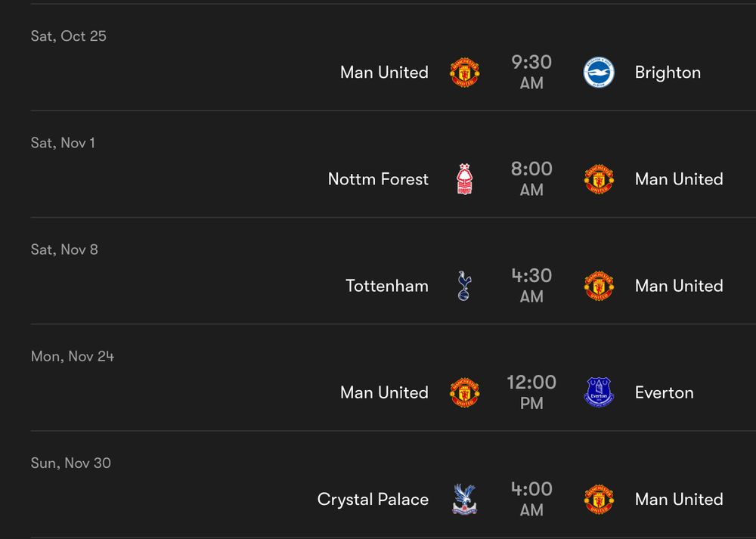Click the Brighton club crest

click(598, 73)
